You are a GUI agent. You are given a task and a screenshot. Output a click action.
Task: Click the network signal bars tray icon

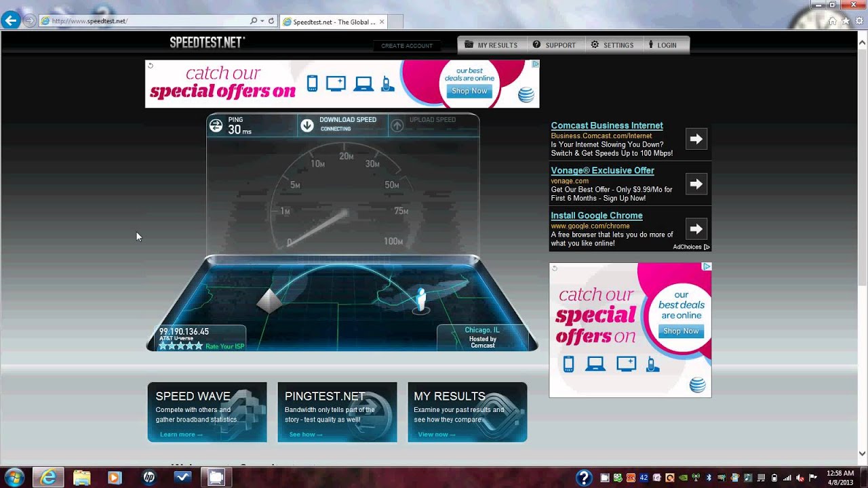[787, 478]
